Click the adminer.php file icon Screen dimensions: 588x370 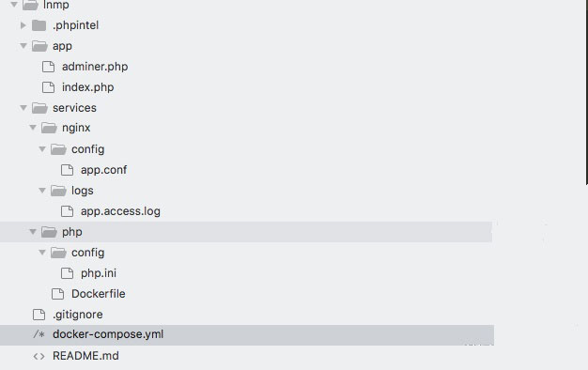click(49, 67)
